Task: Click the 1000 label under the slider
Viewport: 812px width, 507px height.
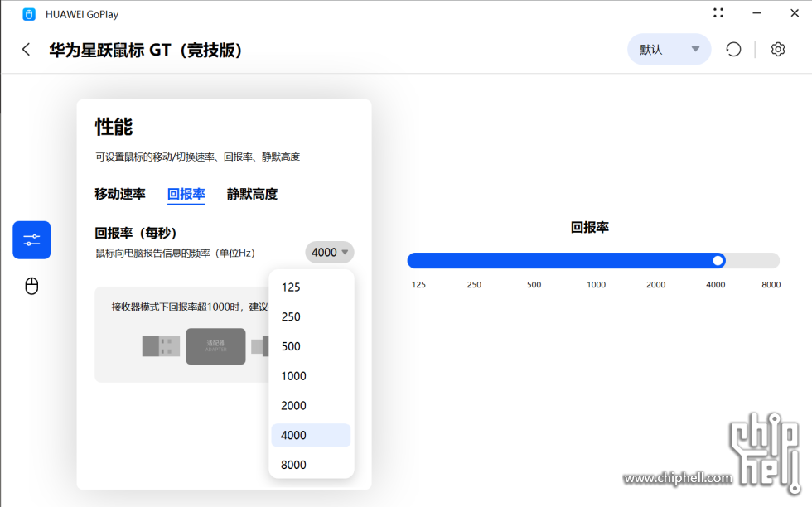Action: pyautogui.click(x=596, y=285)
